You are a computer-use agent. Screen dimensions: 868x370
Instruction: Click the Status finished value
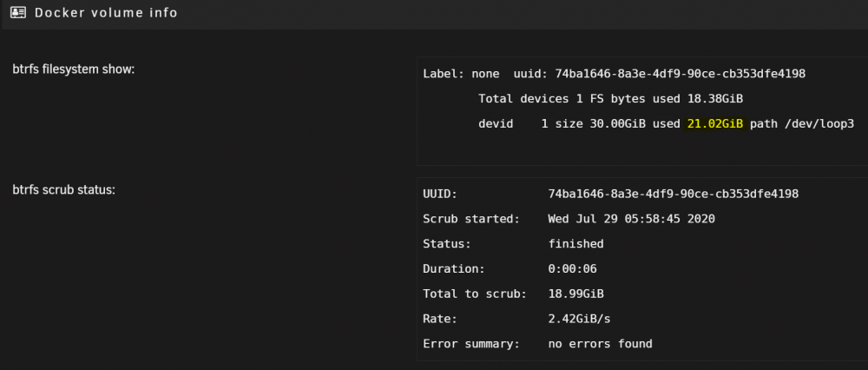[x=575, y=244]
